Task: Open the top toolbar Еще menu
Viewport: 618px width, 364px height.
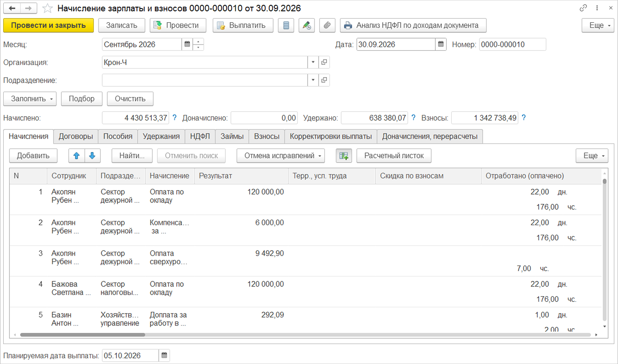Action: (x=598, y=25)
